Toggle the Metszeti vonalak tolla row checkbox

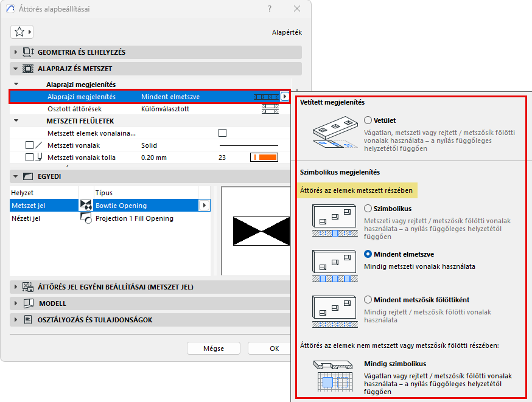(x=29, y=158)
